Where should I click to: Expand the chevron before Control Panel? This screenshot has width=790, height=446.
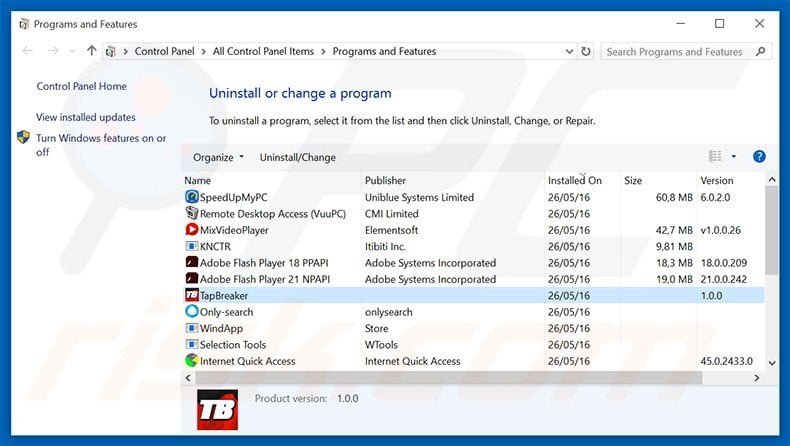(125, 51)
